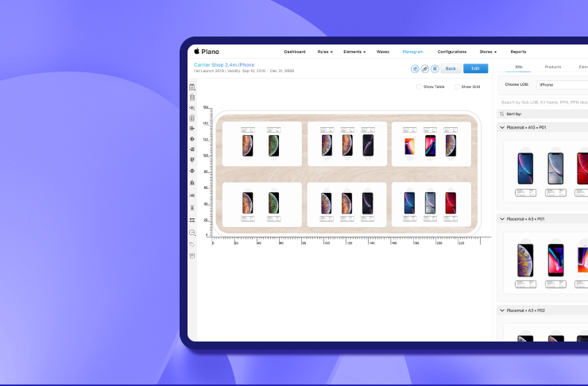The height and width of the screenshot is (386, 588).
Task: Click the zoom out magnifier icon
Action: coord(192,233)
